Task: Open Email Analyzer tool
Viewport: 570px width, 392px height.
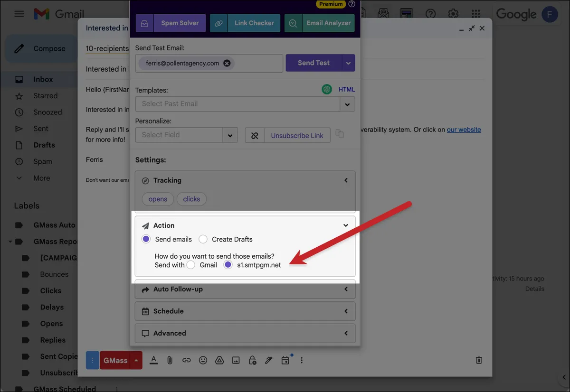Action: coord(320,23)
